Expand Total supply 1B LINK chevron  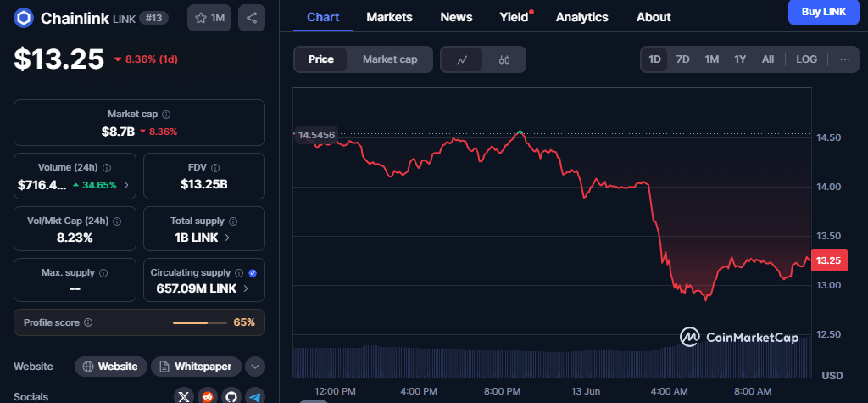(228, 238)
